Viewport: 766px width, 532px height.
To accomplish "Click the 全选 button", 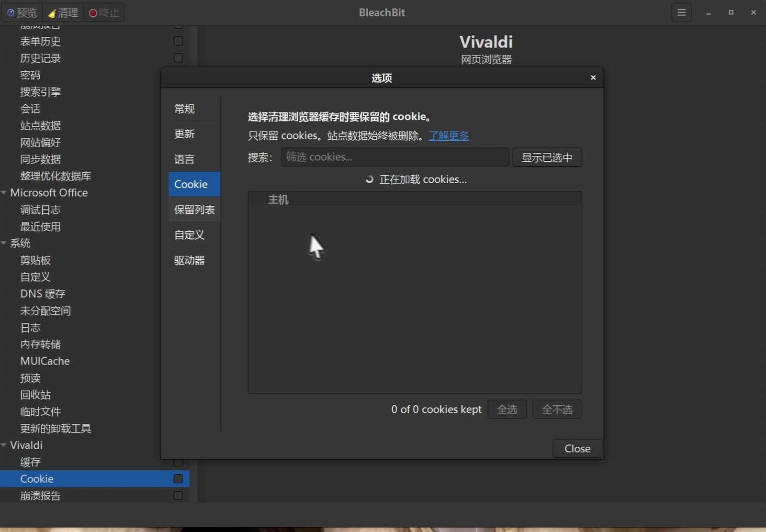I will pyautogui.click(x=507, y=410).
